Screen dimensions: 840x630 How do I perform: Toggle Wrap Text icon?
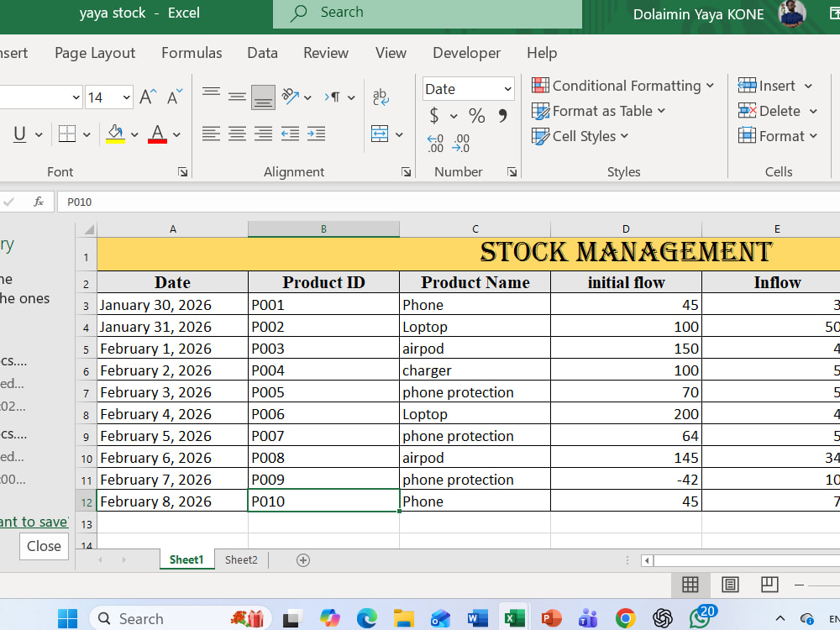381,97
